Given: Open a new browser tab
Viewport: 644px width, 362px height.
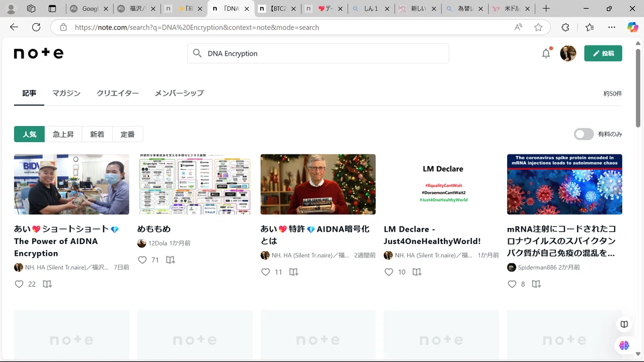Looking at the screenshot, I should point(546,9).
